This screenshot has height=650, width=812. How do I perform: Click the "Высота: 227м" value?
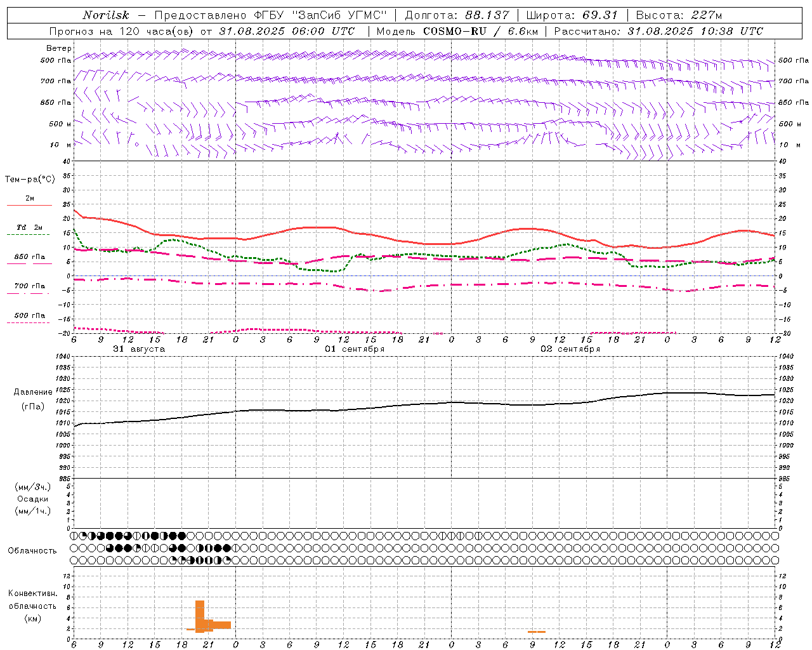679,15
